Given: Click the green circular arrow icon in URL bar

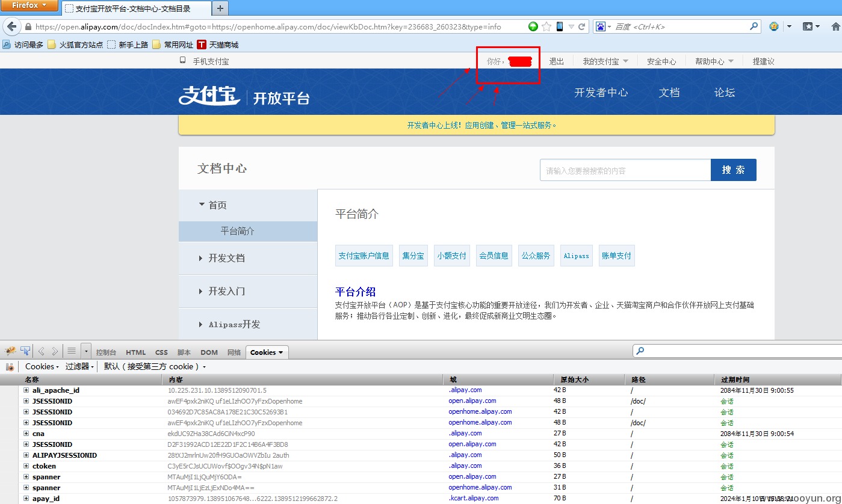Looking at the screenshot, I should (x=533, y=26).
